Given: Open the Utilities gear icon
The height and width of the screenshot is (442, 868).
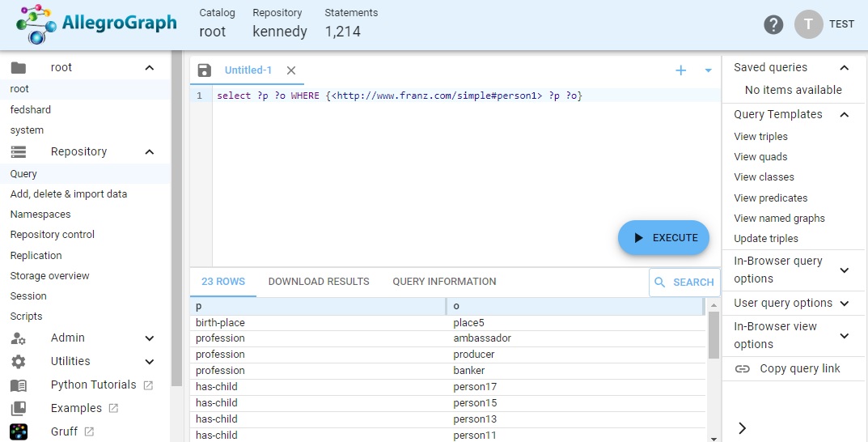Looking at the screenshot, I should (x=19, y=362).
